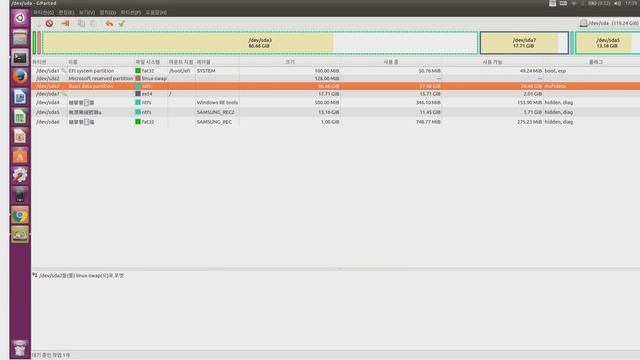
Task: Click the key icon beside /dev/sda7
Action: coord(64,94)
